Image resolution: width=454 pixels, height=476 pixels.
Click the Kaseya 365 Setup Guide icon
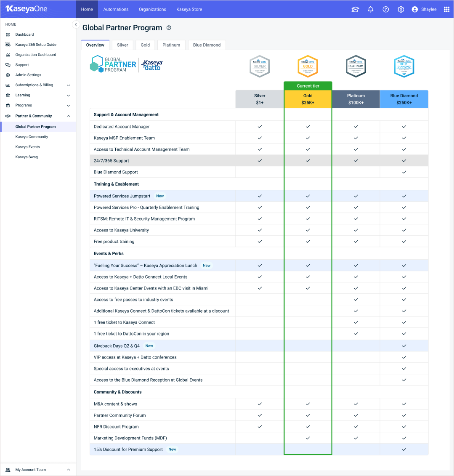pos(8,45)
